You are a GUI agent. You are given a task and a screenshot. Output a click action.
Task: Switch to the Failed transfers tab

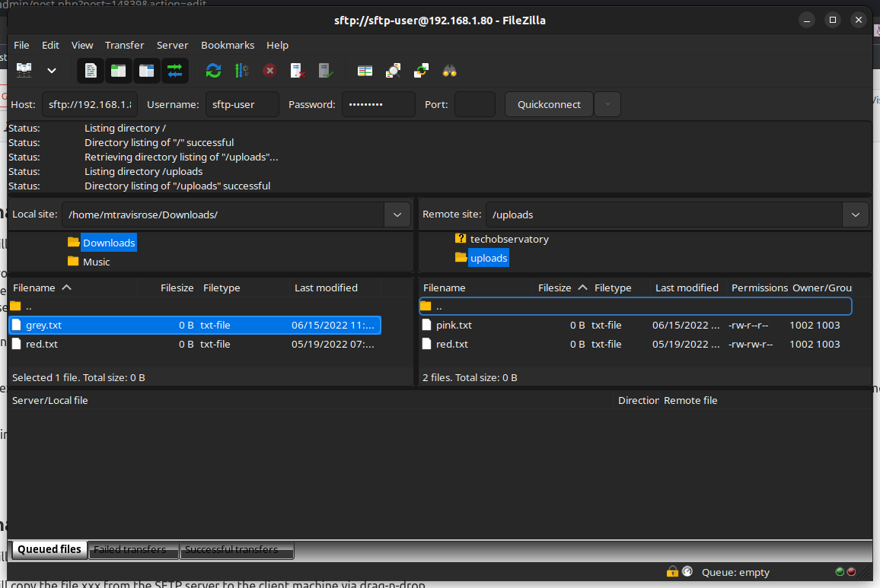click(133, 549)
